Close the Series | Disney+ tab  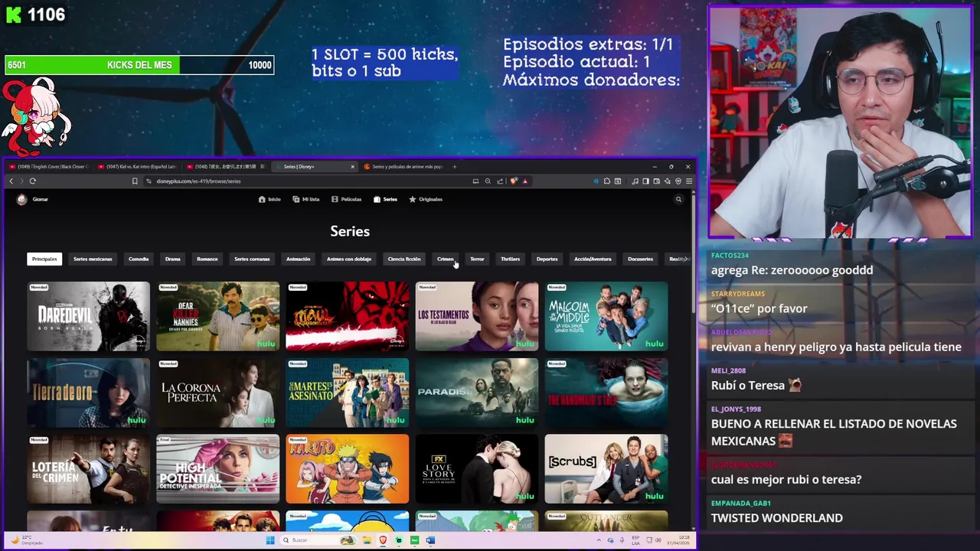(x=352, y=167)
